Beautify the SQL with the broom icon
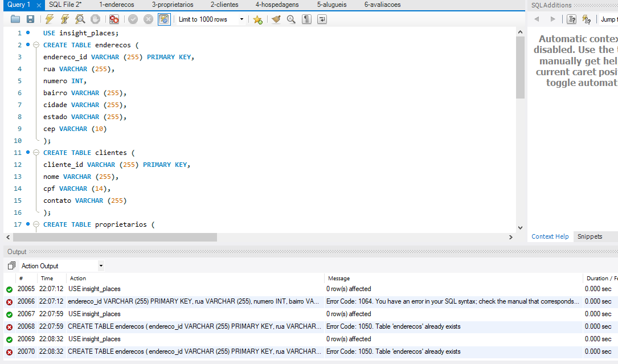This screenshot has width=618, height=364. pyautogui.click(x=276, y=19)
